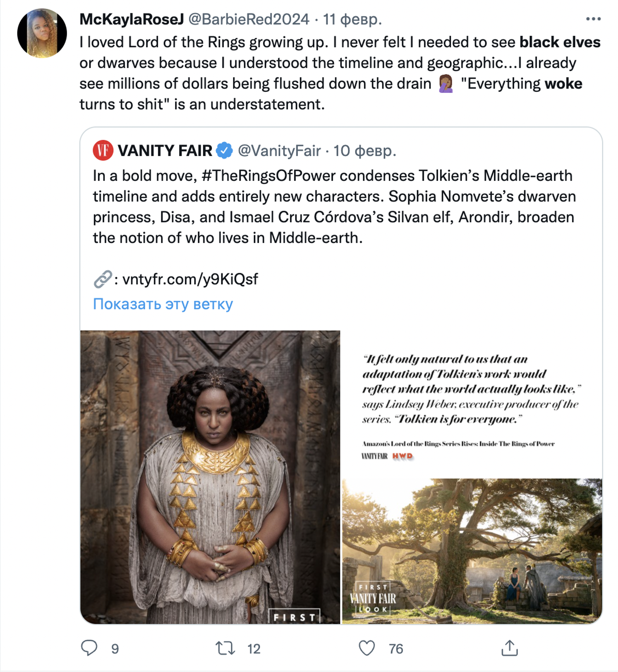The height and width of the screenshot is (672, 618).
Task: Open the large tree landscape photo
Action: (472, 551)
